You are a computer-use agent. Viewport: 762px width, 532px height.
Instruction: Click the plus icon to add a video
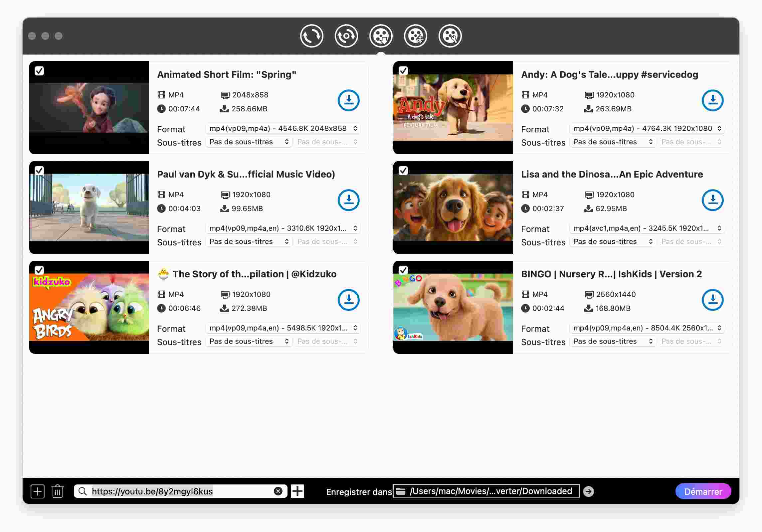coord(37,491)
